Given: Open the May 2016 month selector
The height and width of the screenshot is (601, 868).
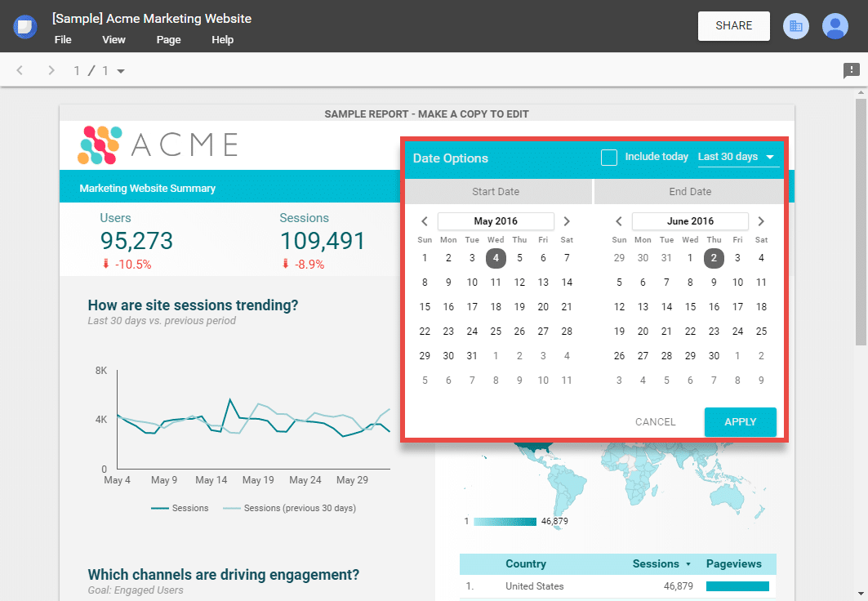Looking at the screenshot, I should coord(496,221).
